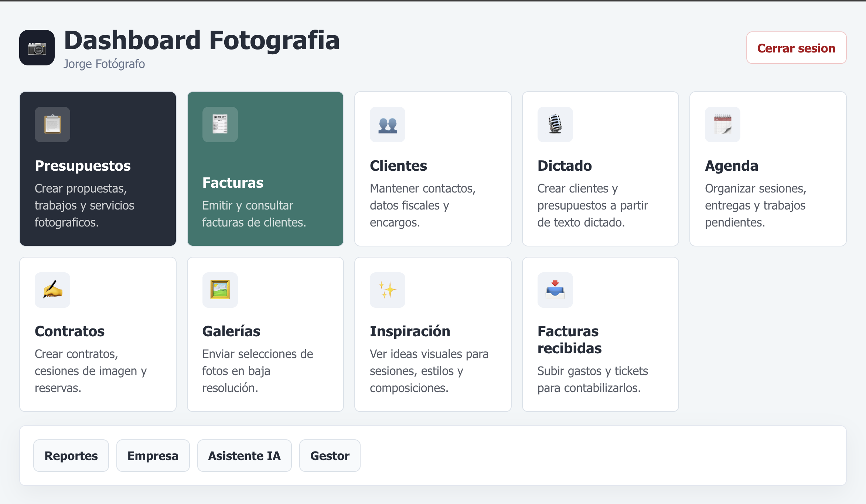
Task: Click 'Crear clientes y presupuestos' description
Action: (593, 205)
